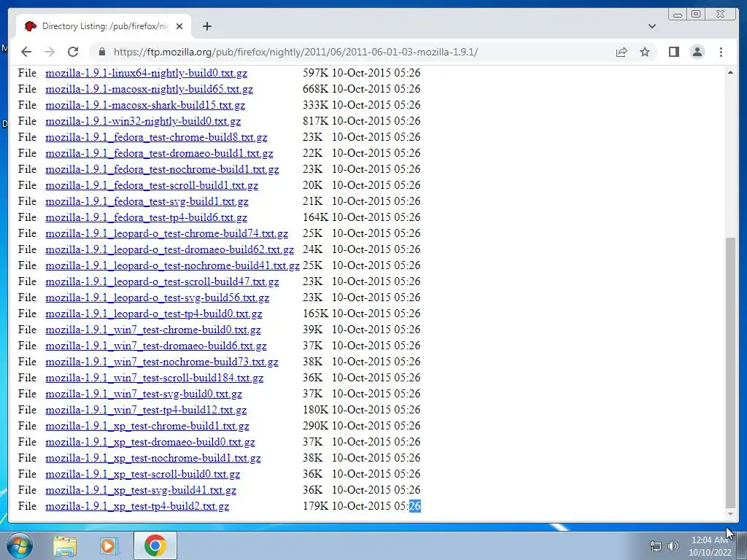
Task: Click the scrollbar down arrow
Action: pyautogui.click(x=730, y=514)
